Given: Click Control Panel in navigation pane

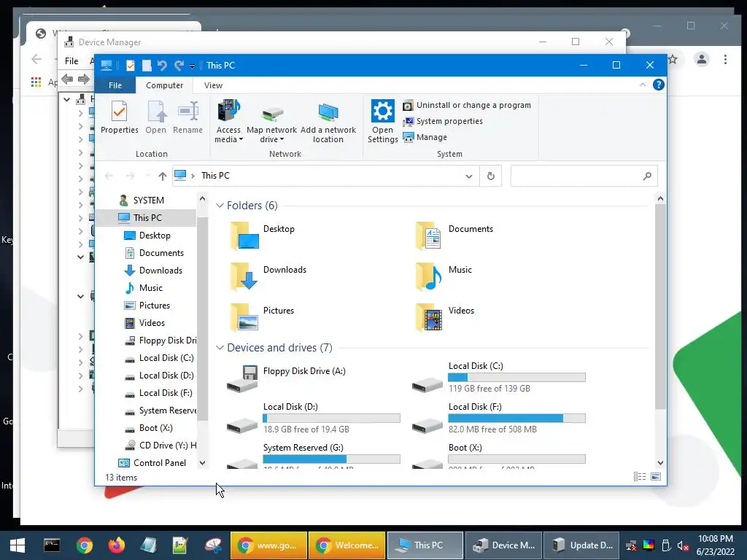Looking at the screenshot, I should (159, 463).
